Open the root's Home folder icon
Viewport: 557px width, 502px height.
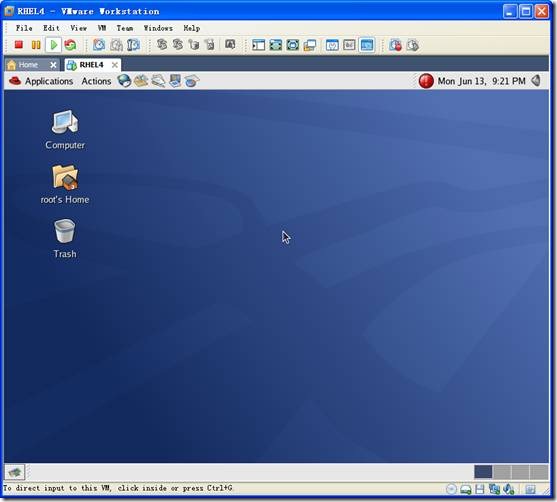[65, 184]
